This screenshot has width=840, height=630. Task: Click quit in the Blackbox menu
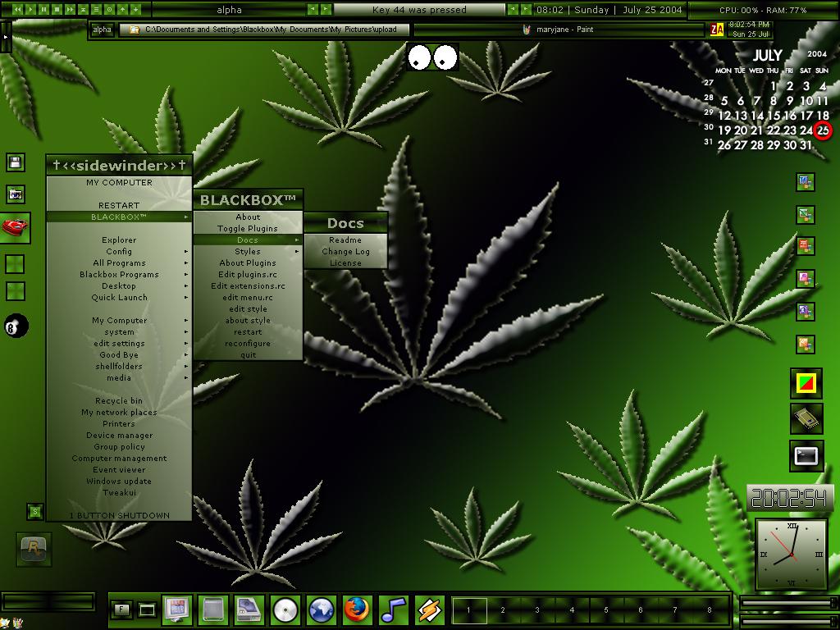[x=248, y=354]
